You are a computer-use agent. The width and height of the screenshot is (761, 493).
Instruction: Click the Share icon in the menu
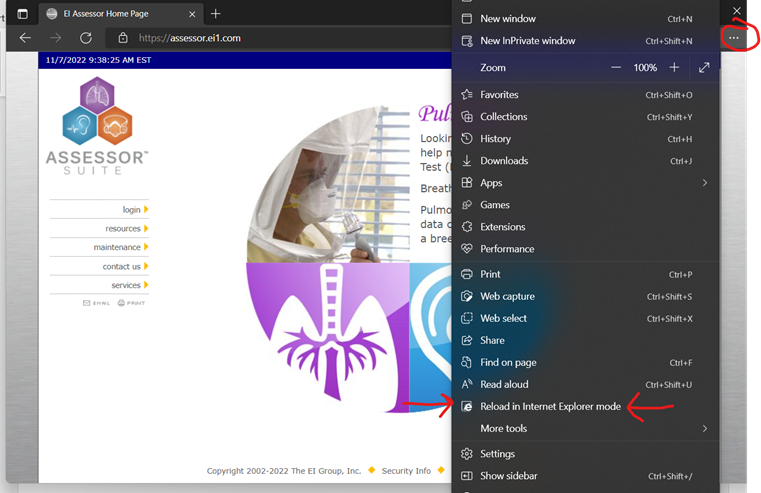[x=467, y=340]
